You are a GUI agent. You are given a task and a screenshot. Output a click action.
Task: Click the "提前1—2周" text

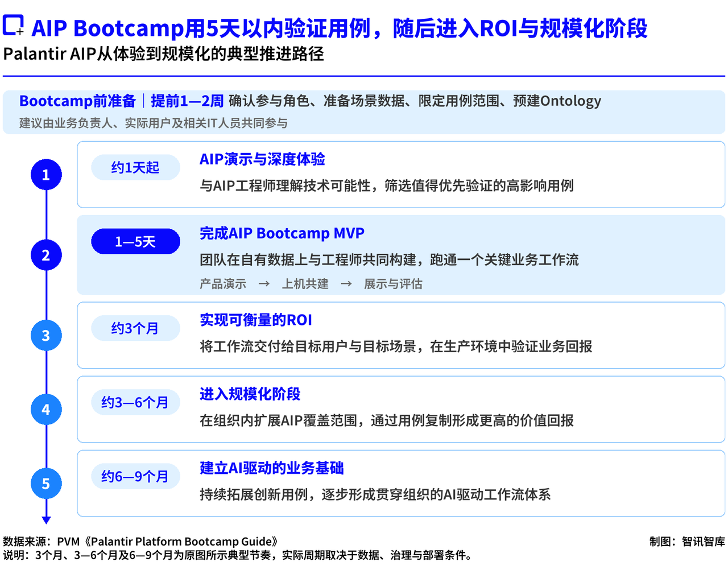click(187, 101)
